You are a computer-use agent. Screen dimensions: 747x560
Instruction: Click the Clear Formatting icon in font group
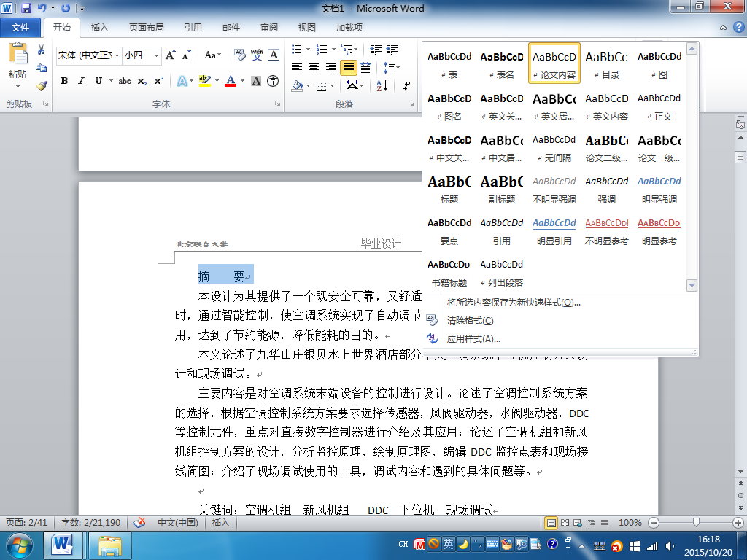tap(239, 55)
